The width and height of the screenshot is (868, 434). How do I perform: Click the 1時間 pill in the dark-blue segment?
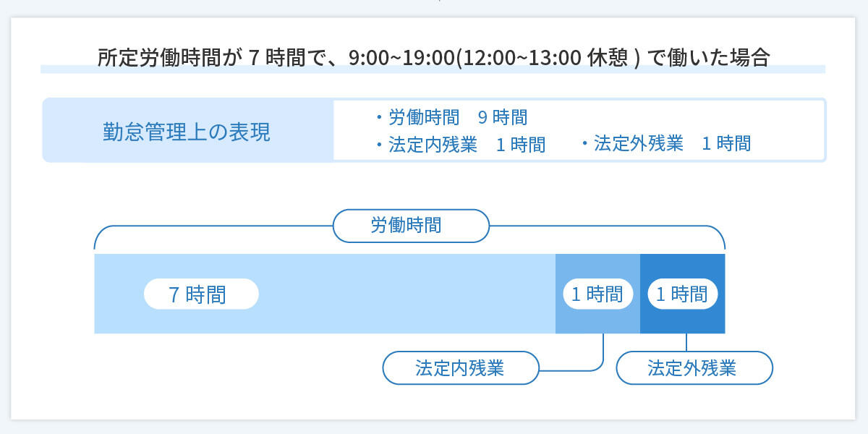(682, 294)
